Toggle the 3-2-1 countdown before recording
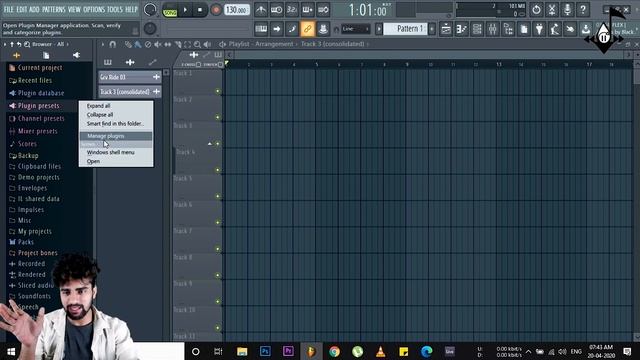Image resolution: width=640 pixels, height=360 pixels. [292, 10]
